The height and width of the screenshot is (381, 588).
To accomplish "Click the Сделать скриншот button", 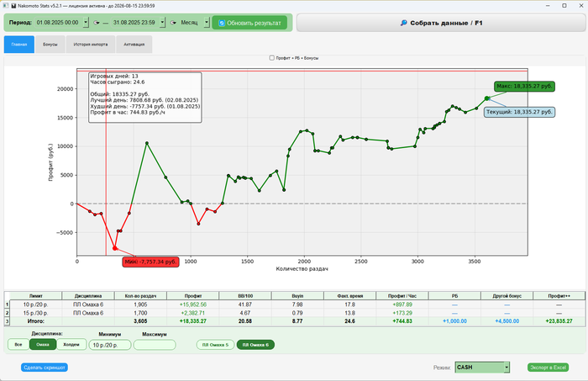I will coord(45,368).
